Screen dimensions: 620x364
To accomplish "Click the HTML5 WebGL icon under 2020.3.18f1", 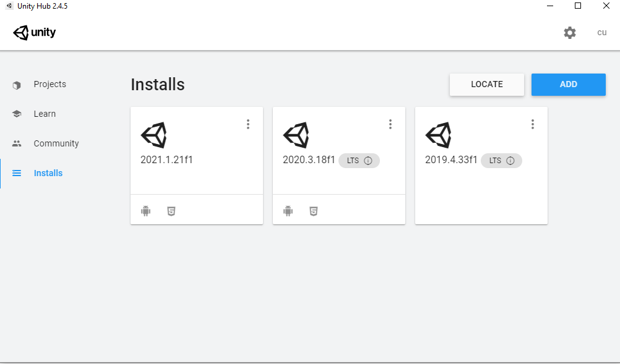I will coord(314,211).
